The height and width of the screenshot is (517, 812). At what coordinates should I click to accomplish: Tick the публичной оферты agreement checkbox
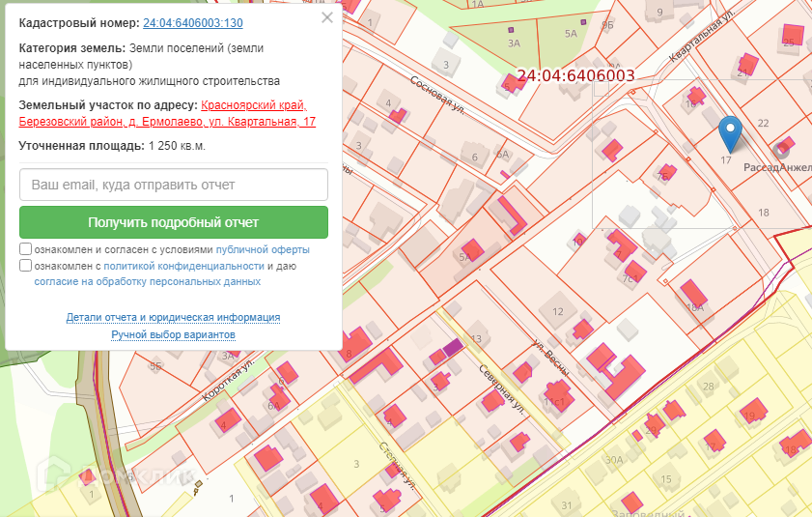pyautogui.click(x=25, y=249)
